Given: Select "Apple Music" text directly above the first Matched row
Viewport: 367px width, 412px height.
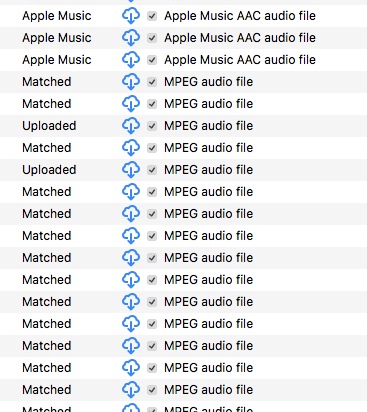Looking at the screenshot, I should pyautogui.click(x=57, y=60).
